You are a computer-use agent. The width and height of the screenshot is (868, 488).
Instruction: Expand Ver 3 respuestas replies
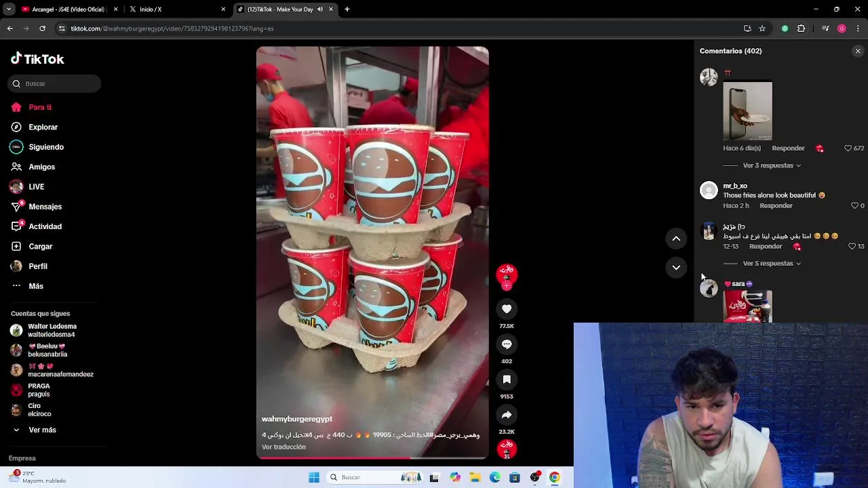pyautogui.click(x=772, y=165)
